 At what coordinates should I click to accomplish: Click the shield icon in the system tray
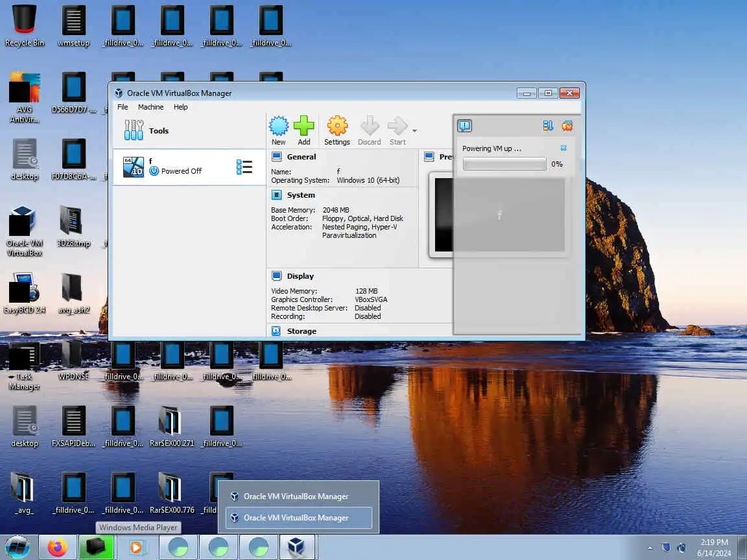tap(666, 548)
